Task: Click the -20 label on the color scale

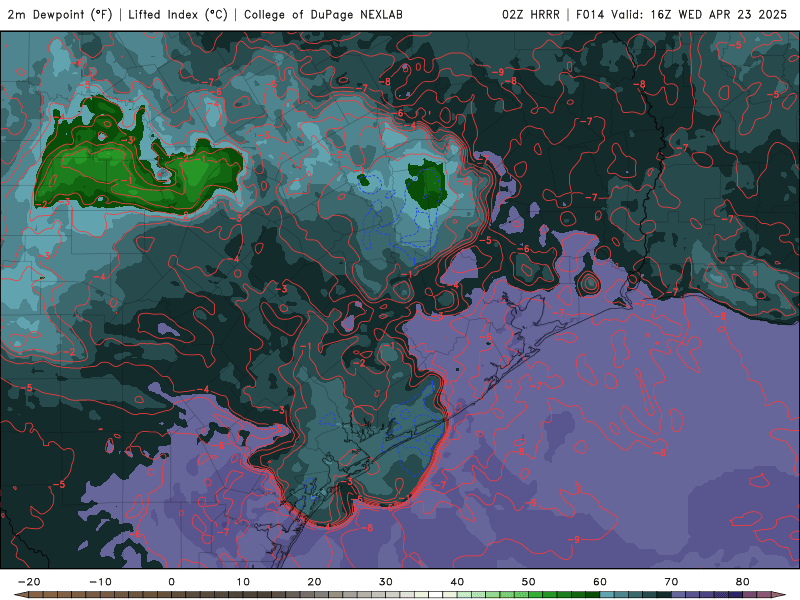Action: [29, 582]
